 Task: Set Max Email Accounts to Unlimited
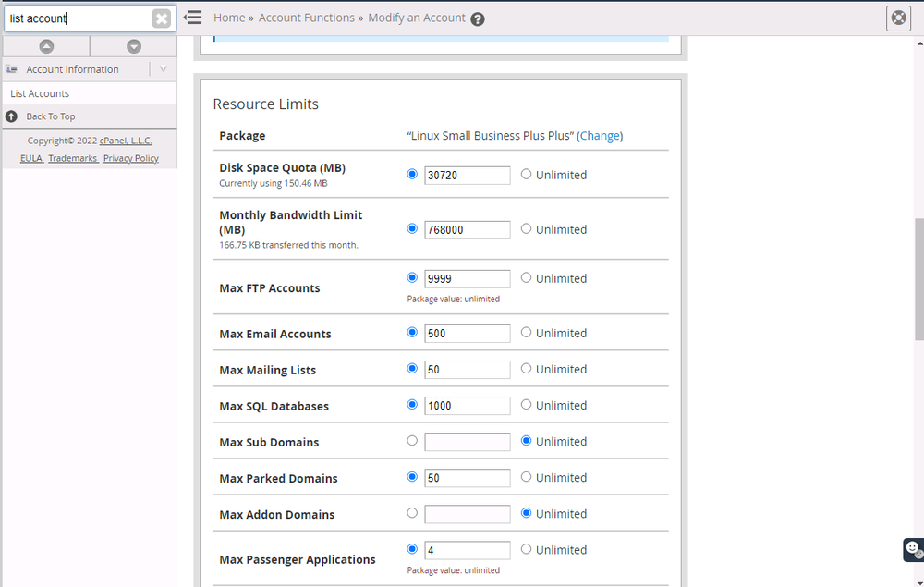(527, 333)
